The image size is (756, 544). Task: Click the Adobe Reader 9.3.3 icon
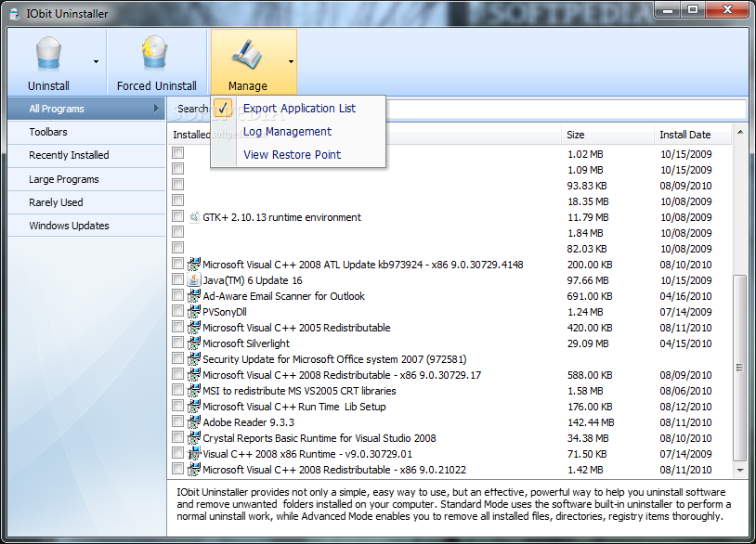(x=194, y=422)
